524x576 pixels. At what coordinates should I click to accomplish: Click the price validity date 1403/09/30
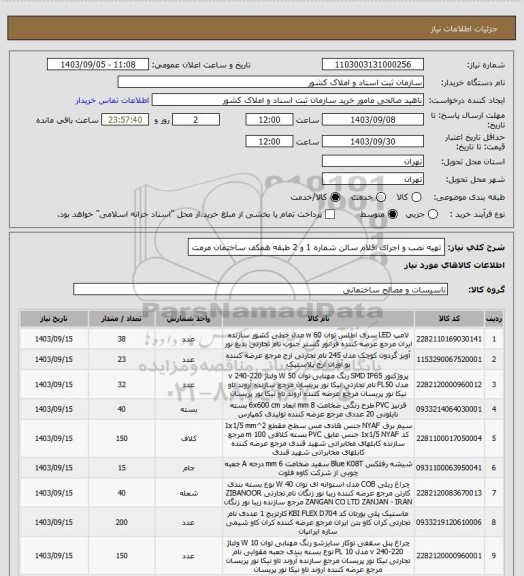(373, 141)
